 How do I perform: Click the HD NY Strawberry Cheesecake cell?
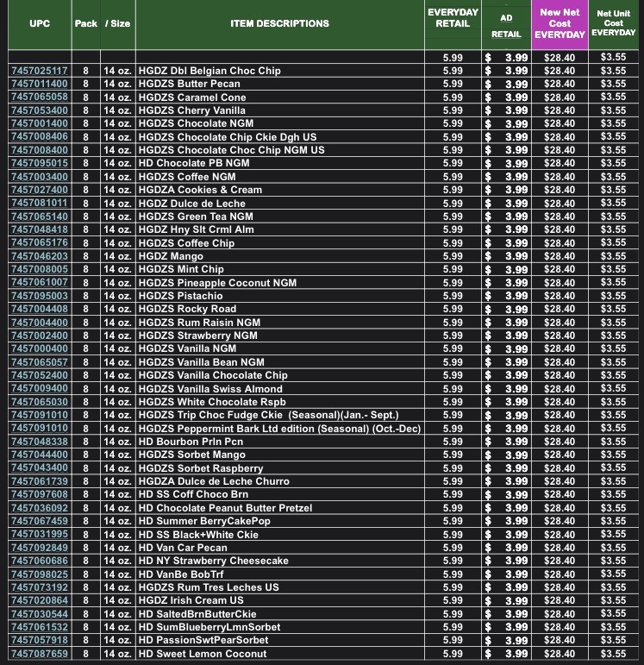[x=212, y=561]
